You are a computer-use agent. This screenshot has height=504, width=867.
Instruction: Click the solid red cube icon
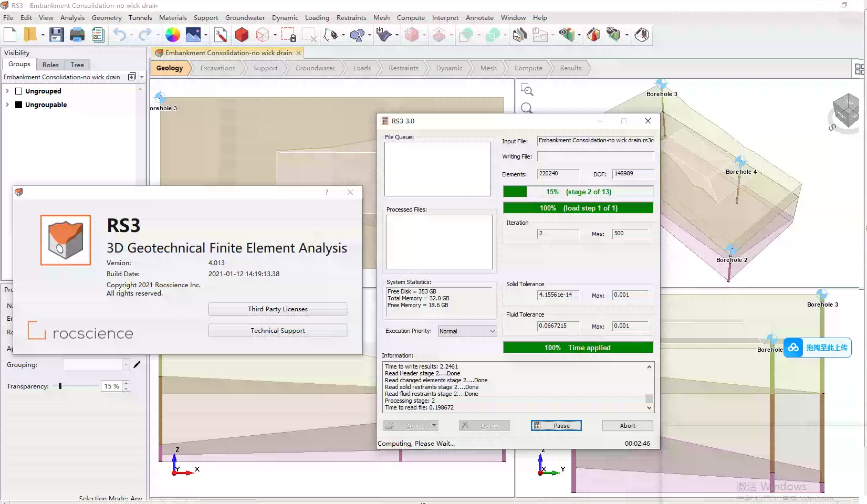coord(242,35)
